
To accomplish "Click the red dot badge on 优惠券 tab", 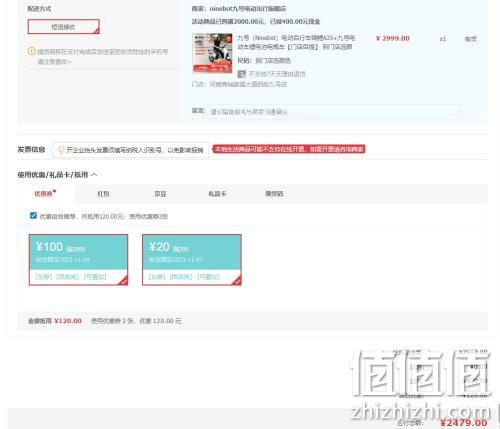I will click(x=54, y=191).
